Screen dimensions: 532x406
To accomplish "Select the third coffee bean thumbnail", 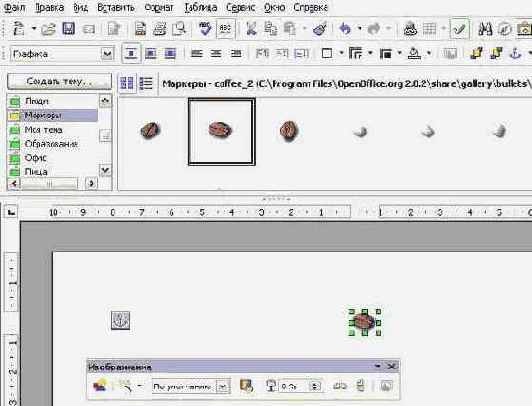I will coord(289,131).
